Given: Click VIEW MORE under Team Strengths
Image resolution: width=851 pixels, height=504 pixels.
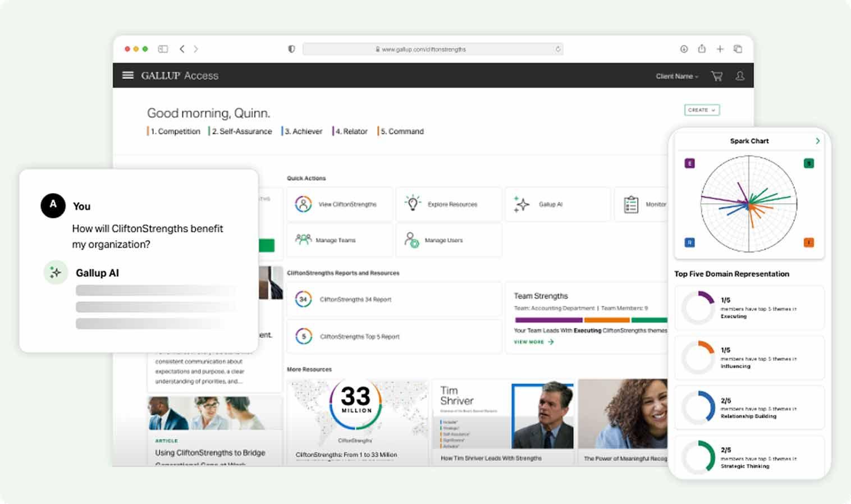Looking at the screenshot, I should coord(530,342).
